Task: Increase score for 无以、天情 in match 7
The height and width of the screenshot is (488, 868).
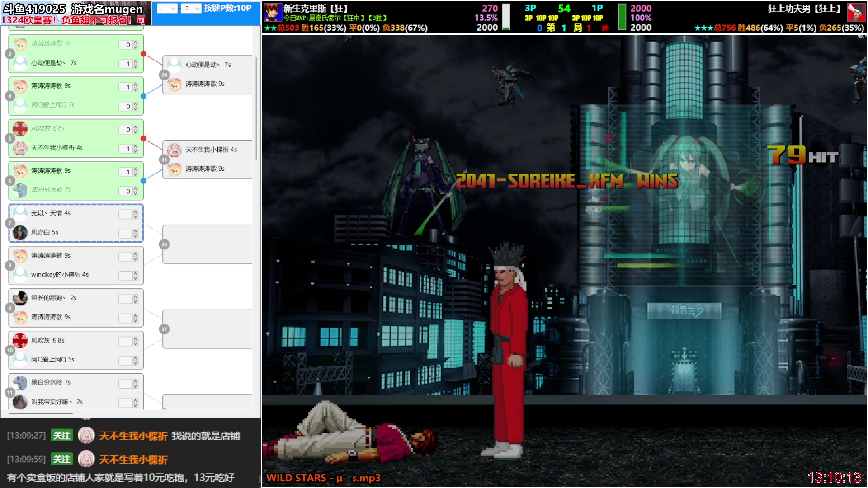Action: (x=135, y=212)
